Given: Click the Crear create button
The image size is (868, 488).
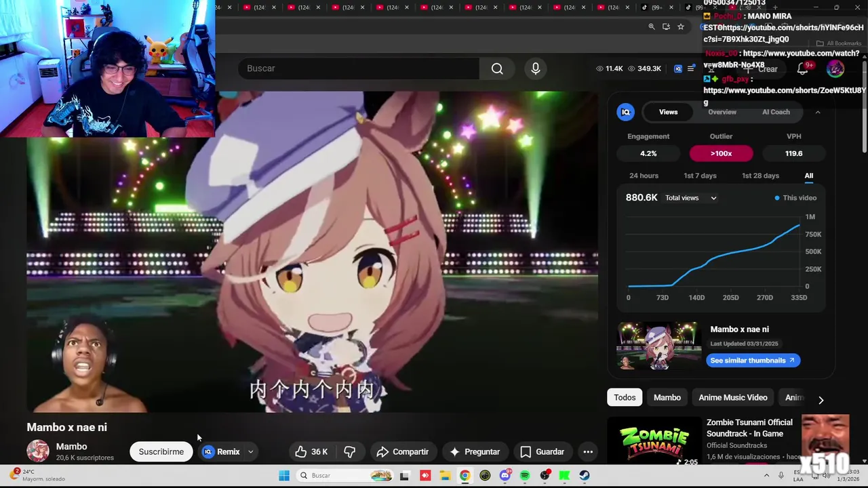Looking at the screenshot, I should pyautogui.click(x=761, y=68).
